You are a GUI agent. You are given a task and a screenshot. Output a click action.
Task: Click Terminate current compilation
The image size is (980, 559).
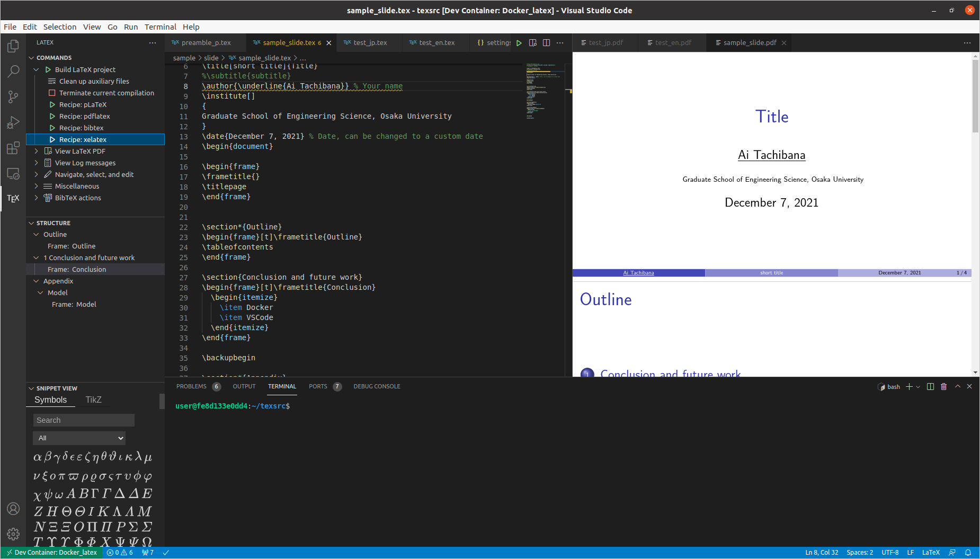95,93
